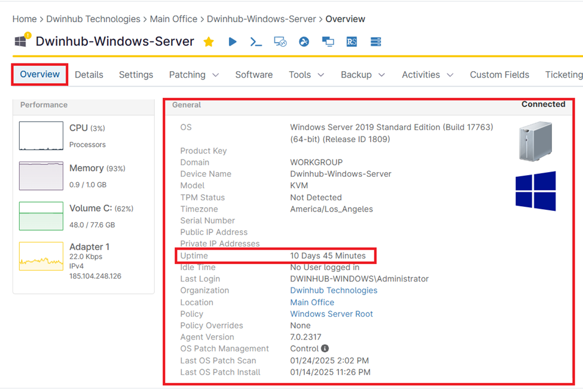Click the RS remote support icon

pyautogui.click(x=352, y=42)
